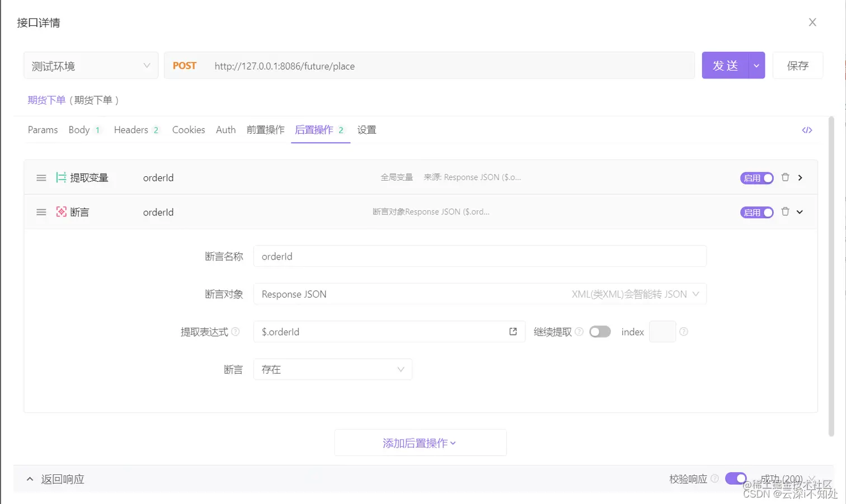This screenshot has height=504, width=846.
Task: Open the 期货下单 interface link
Action: tap(46, 100)
